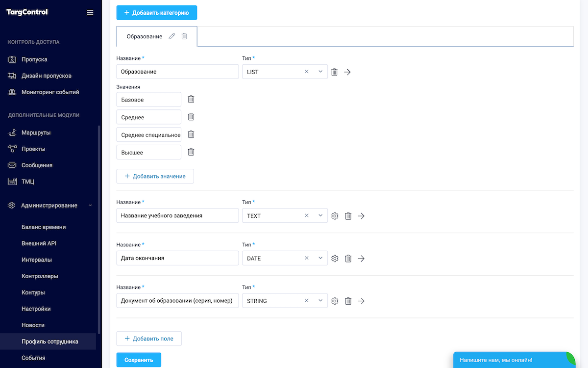
Task: Open the LIST type dropdown
Action: 320,72
